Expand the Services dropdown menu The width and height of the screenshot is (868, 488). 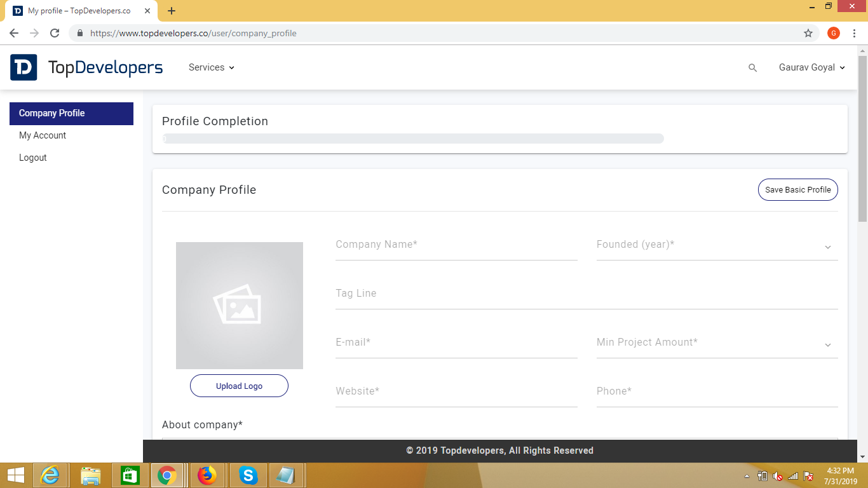click(x=212, y=67)
